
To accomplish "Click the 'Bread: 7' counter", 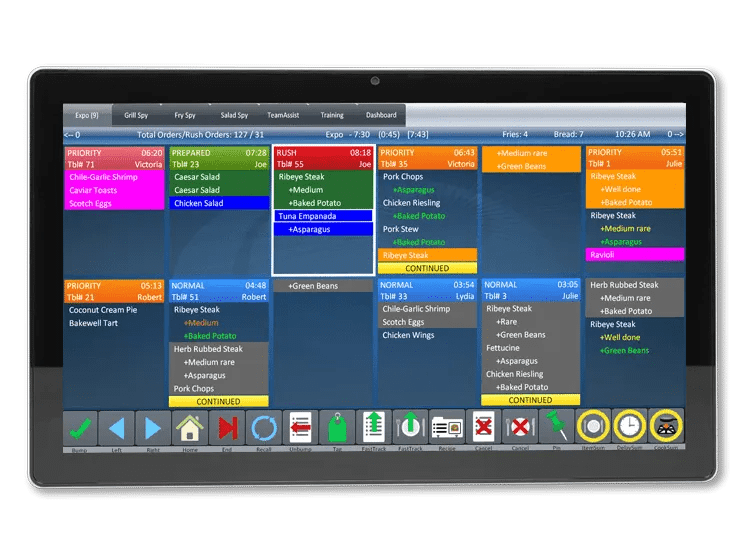I will point(569,135).
